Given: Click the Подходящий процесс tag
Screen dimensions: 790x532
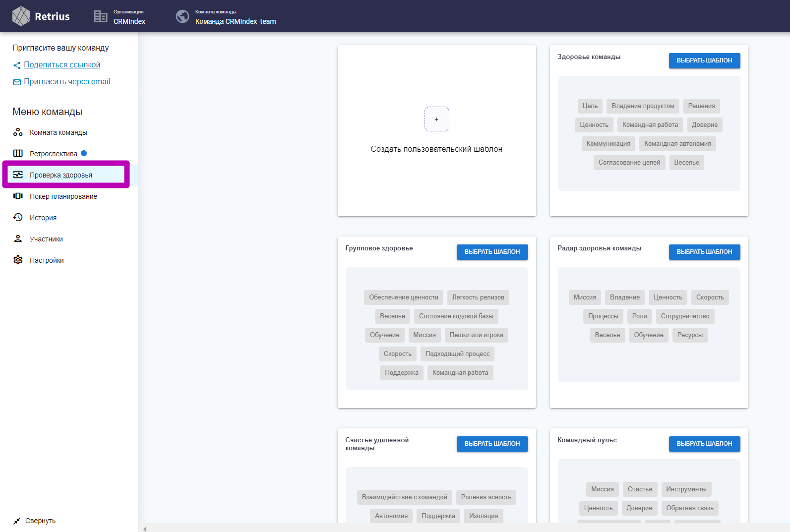Looking at the screenshot, I should click(x=457, y=354).
